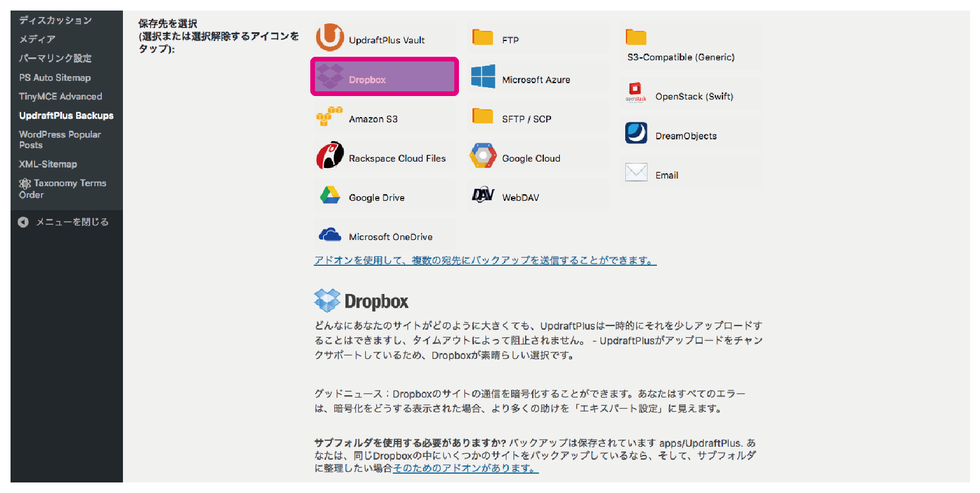Screen dimensions: 980x493
Task: Go to パーマリンク設定 in sidebar
Action: pos(55,59)
